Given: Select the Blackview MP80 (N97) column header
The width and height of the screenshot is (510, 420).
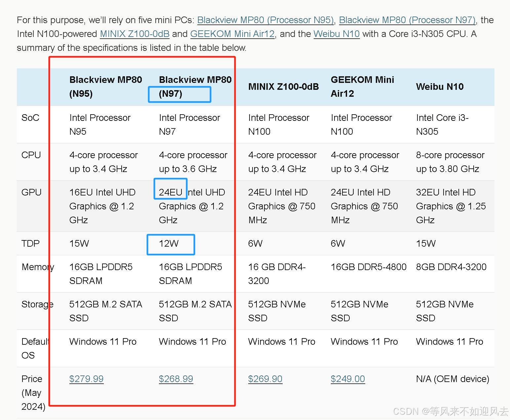Looking at the screenshot, I should click(x=195, y=87).
